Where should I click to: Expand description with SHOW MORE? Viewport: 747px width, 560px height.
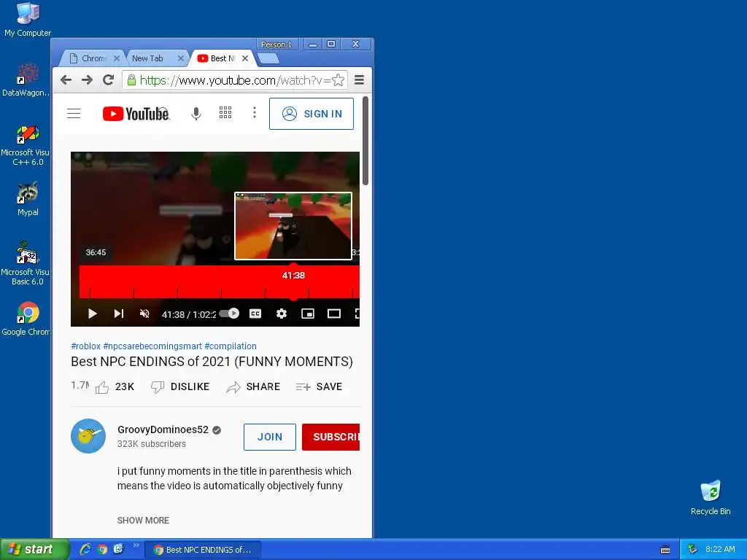[x=144, y=521]
